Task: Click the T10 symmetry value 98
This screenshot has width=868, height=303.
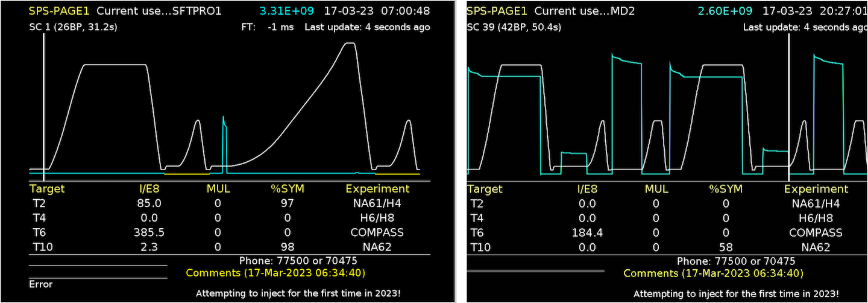Action: pos(287,247)
